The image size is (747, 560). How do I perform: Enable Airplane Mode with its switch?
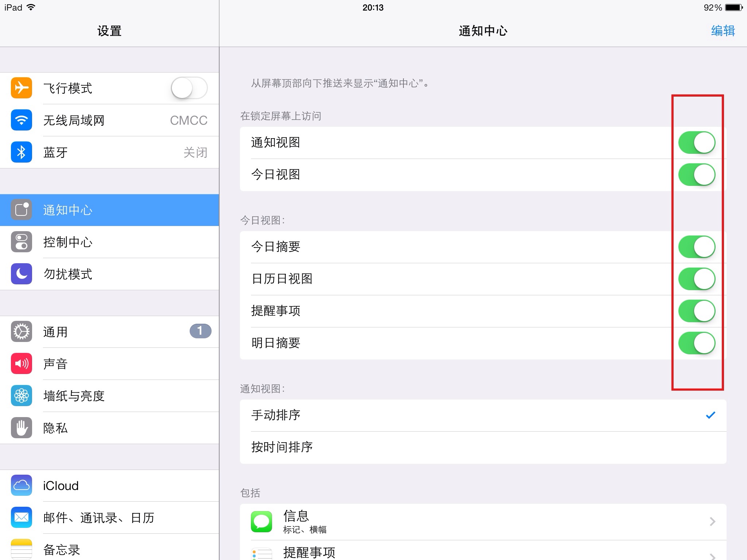pos(188,88)
